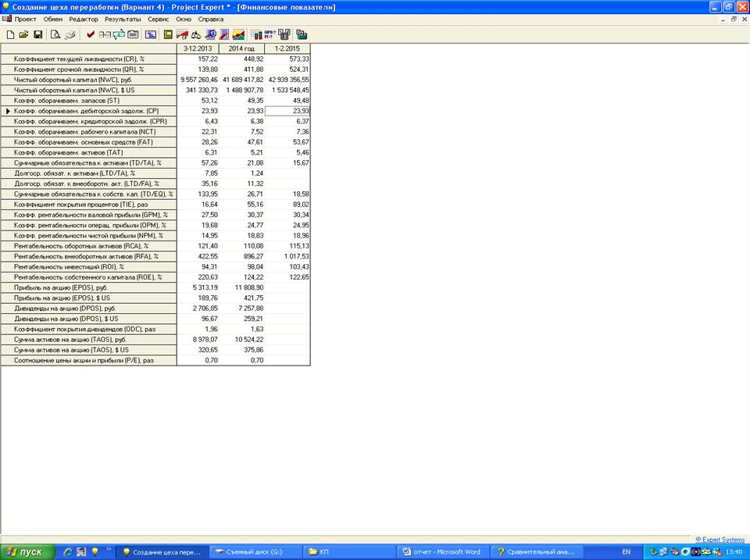The width and height of the screenshot is (750, 560).
Task: Select the ROI row label
Action: (88, 267)
